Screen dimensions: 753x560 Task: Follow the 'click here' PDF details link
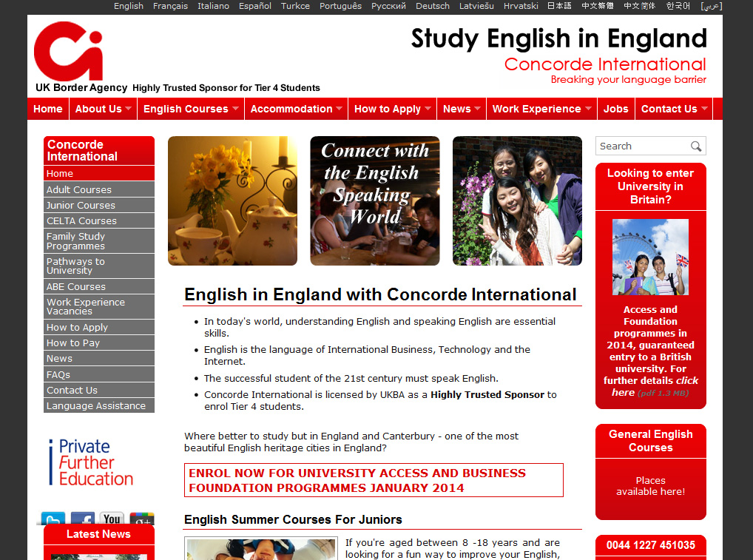(655, 387)
